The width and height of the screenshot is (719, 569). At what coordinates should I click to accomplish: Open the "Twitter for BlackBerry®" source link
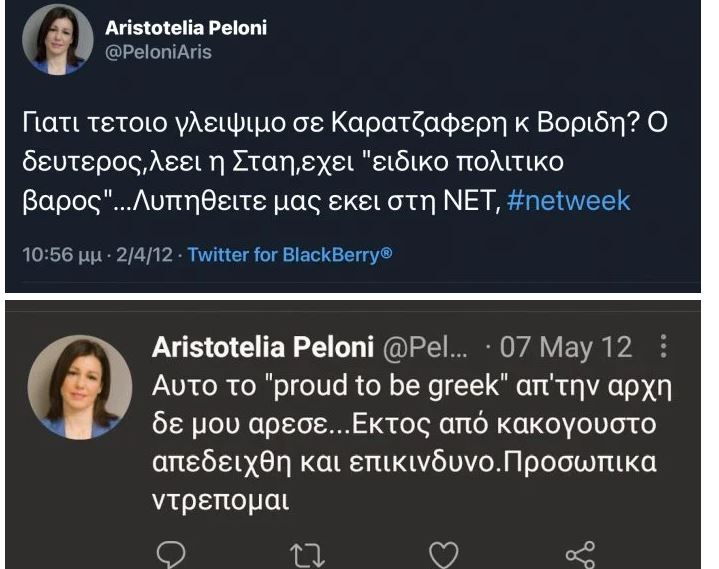tap(290, 254)
